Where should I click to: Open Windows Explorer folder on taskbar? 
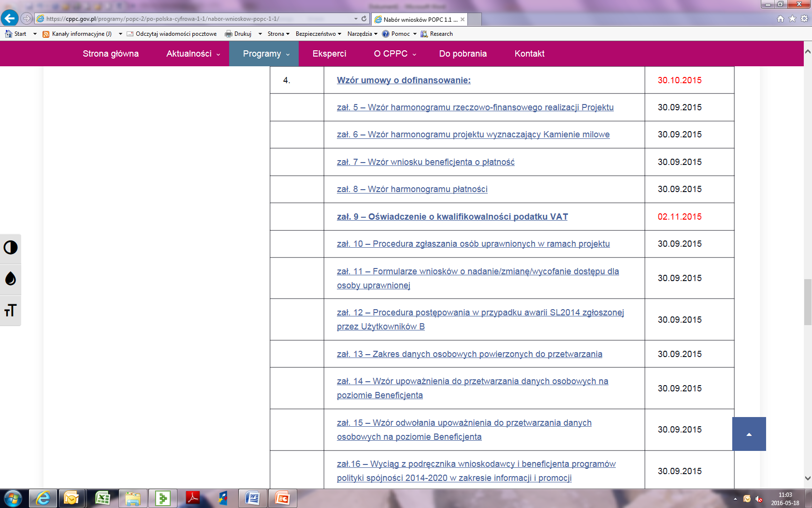(132, 498)
